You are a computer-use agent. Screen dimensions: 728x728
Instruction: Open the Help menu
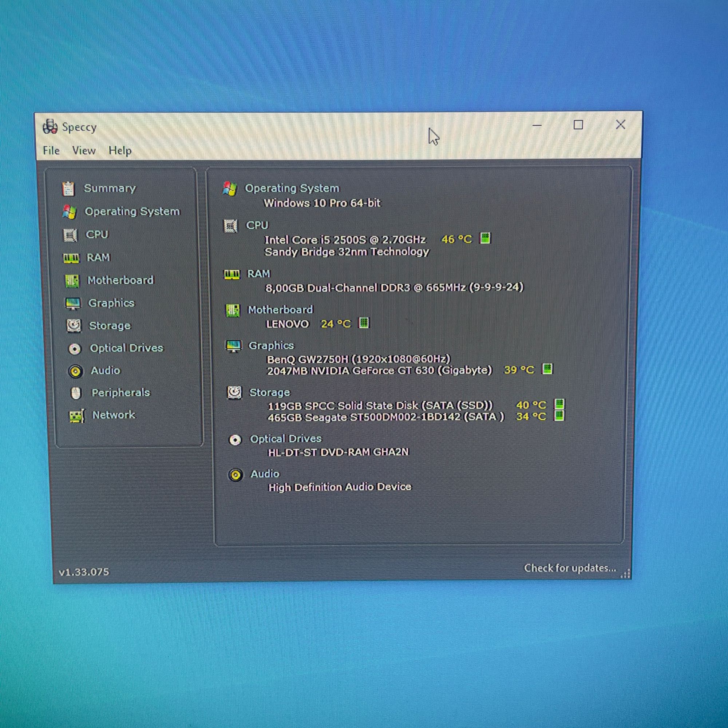(120, 150)
